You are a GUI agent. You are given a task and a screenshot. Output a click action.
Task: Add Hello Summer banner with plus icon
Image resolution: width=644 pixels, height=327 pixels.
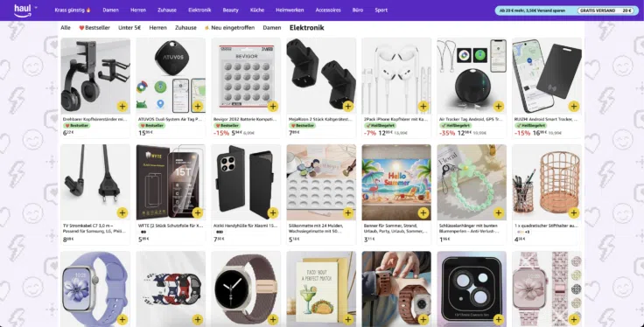423,212
